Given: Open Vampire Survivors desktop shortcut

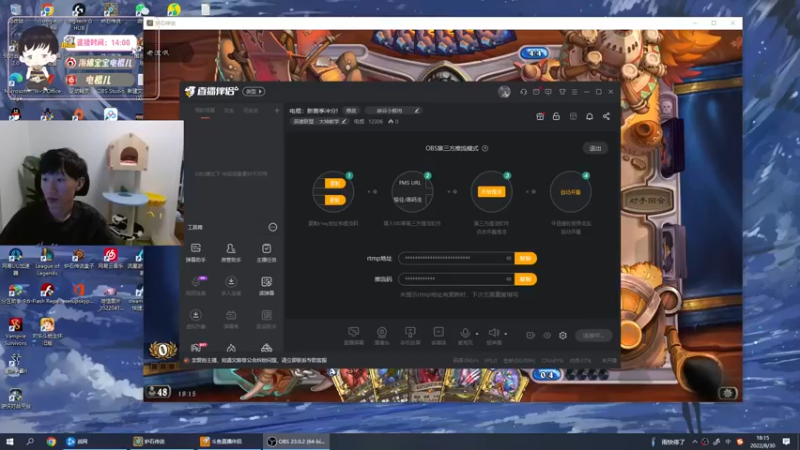Looking at the screenshot, I should click(x=15, y=331).
